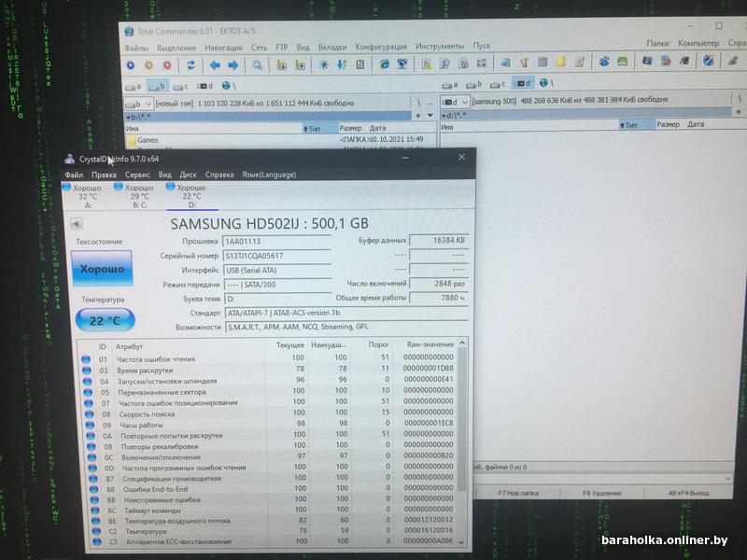
Task: Open Диск menu in CrystalDiskInfo
Action: coord(188,175)
